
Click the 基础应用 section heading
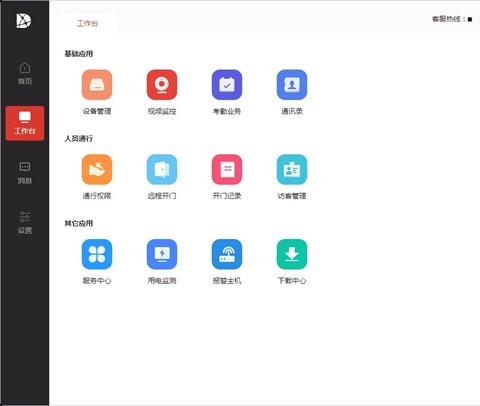[79, 54]
